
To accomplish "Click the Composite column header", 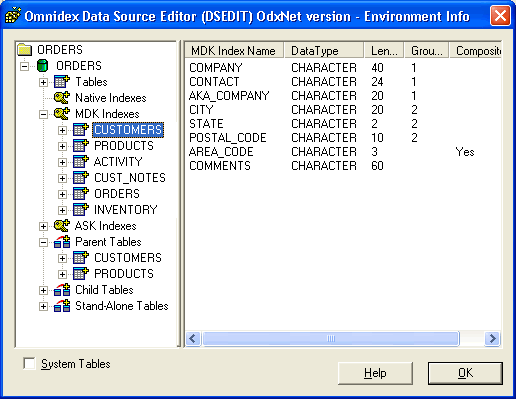I will coord(476,51).
